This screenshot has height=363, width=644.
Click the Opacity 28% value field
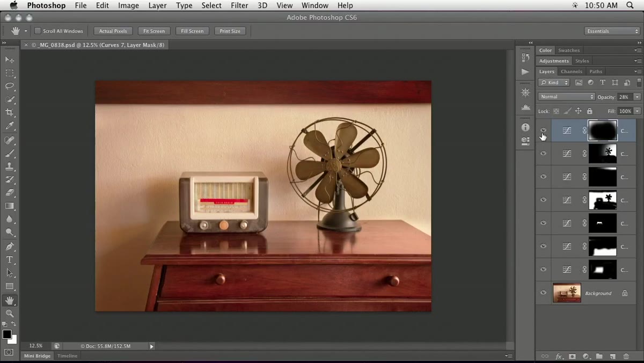pos(624,97)
